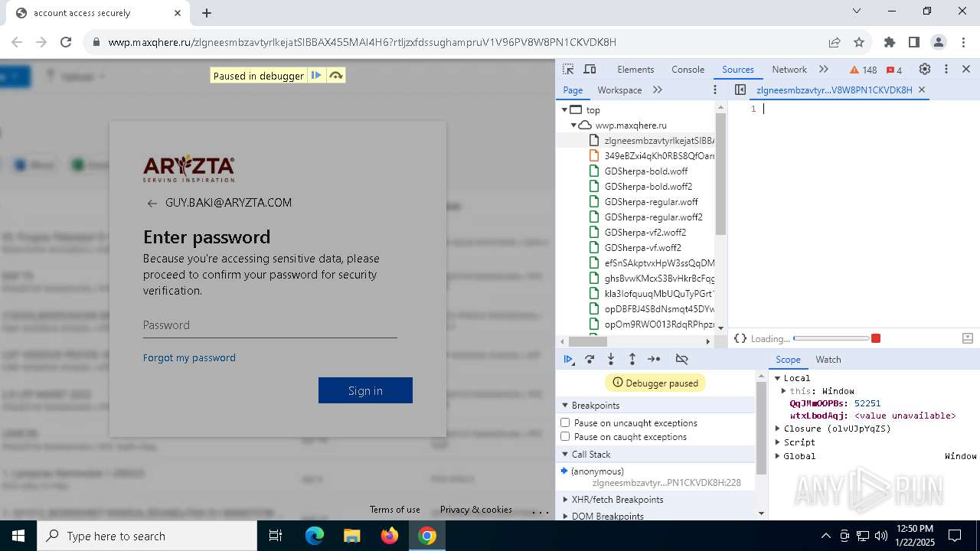Switch to the Elements panel
The height and width of the screenshot is (551, 980).
click(x=635, y=70)
